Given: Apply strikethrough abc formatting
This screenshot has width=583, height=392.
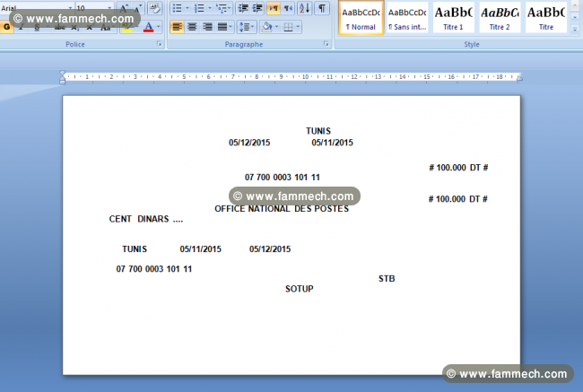Looking at the screenshot, I should pyautogui.click(x=59, y=27).
